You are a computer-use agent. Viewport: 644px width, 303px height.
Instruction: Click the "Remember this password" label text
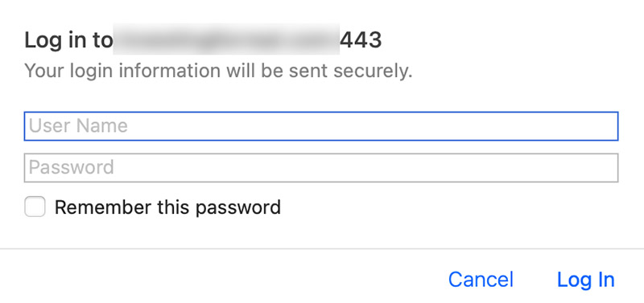[x=167, y=207]
